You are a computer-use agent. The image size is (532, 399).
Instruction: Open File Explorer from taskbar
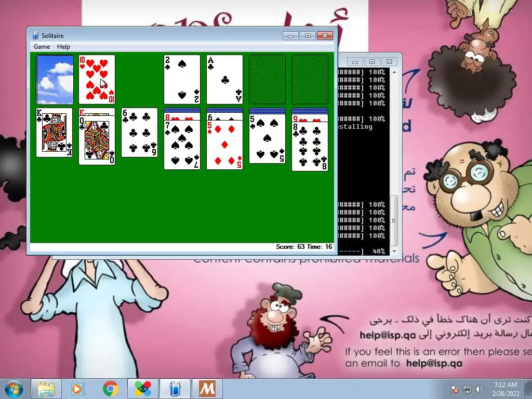46,389
